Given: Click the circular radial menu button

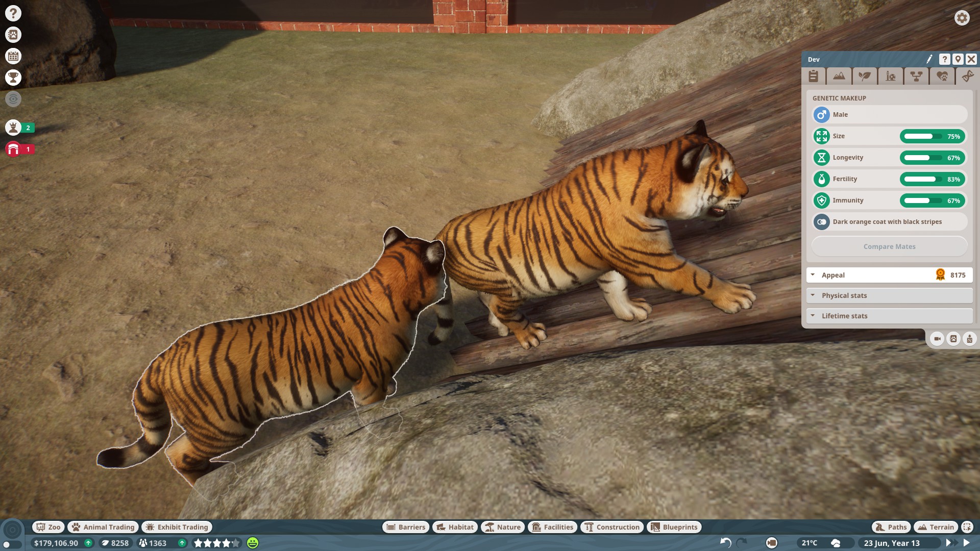Looking at the screenshot, I should click(x=13, y=530).
